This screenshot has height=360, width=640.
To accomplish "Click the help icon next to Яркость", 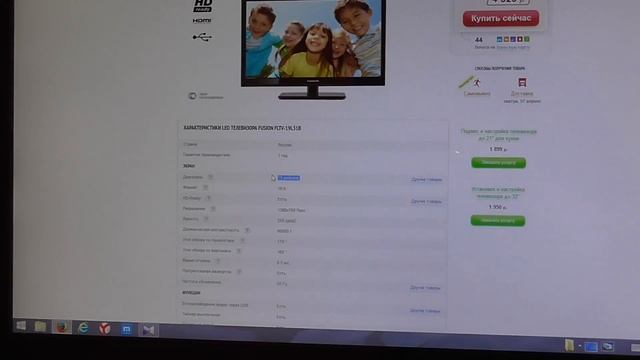I will coord(206,219).
